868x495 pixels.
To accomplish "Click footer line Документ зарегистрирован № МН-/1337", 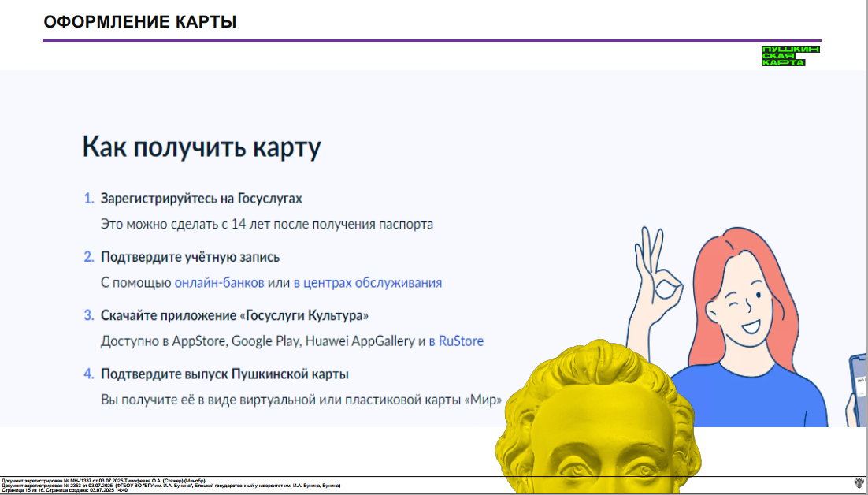I will [103, 481].
